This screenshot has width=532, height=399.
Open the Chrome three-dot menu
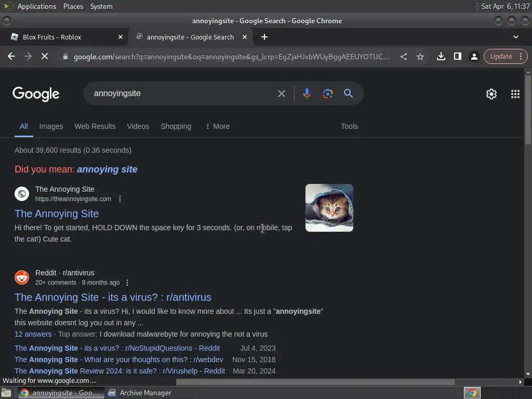coord(521,56)
